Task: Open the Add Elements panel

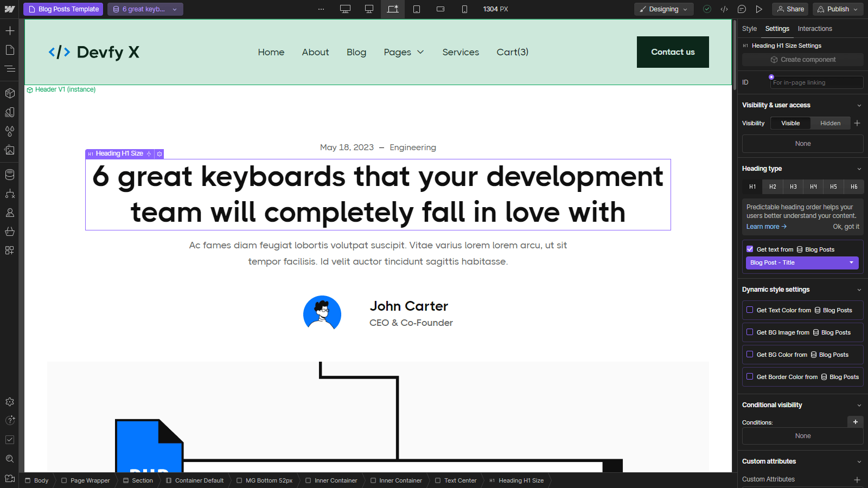Action: pos(10,31)
